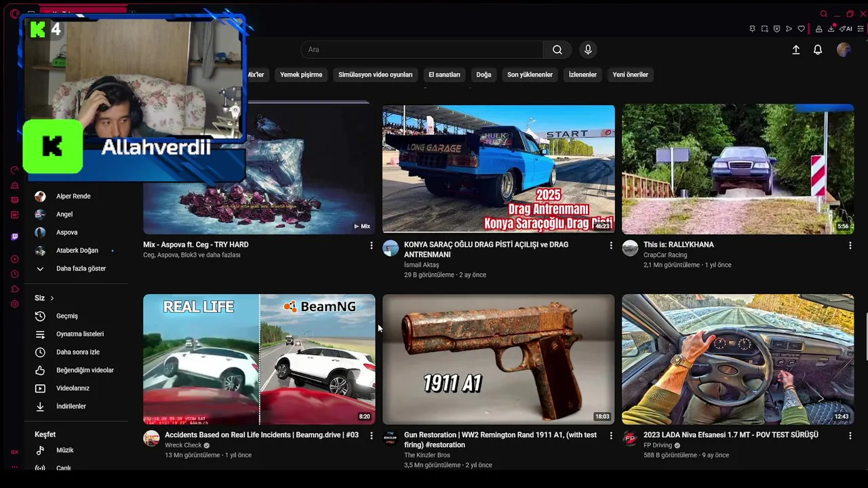Open the YouTube account avatar menu
The image size is (868, 488).
pyautogui.click(x=844, y=49)
